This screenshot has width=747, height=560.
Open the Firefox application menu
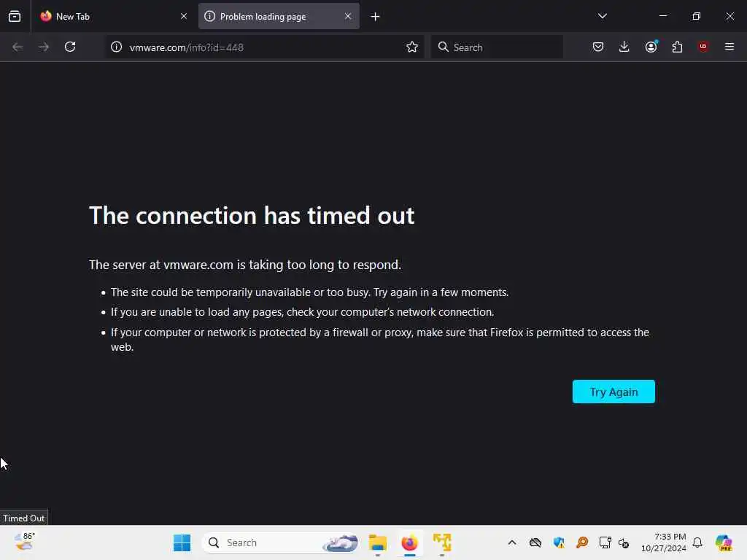tap(729, 47)
